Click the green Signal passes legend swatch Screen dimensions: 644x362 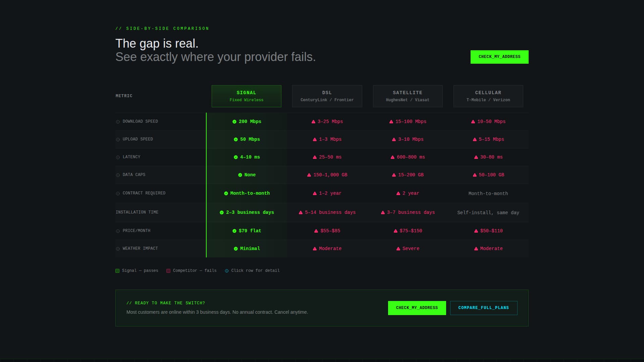(x=117, y=271)
